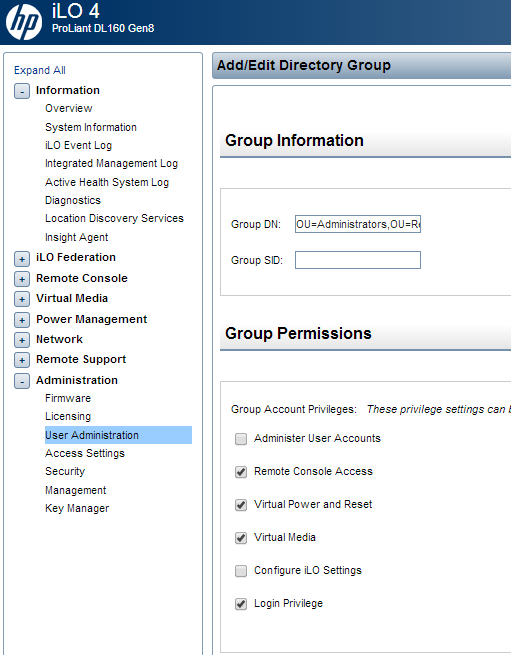Open the Insight Agent page
This screenshot has height=655, width=511.
coord(76,237)
